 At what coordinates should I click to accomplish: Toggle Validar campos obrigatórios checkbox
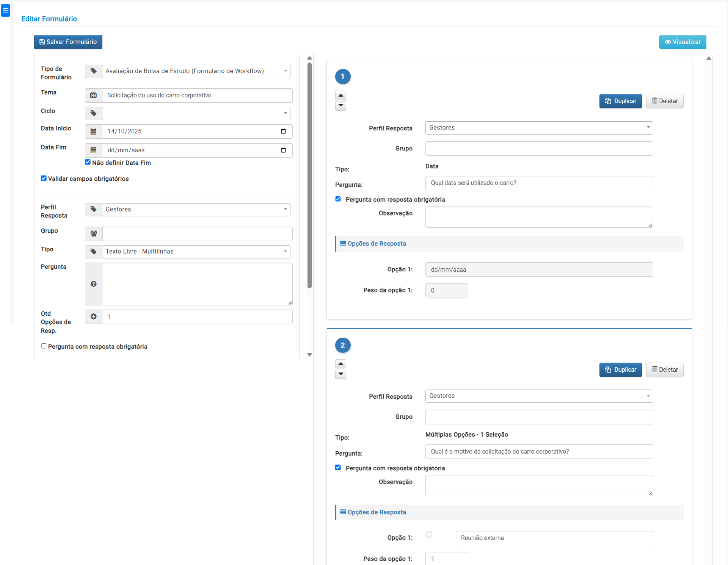click(x=44, y=178)
